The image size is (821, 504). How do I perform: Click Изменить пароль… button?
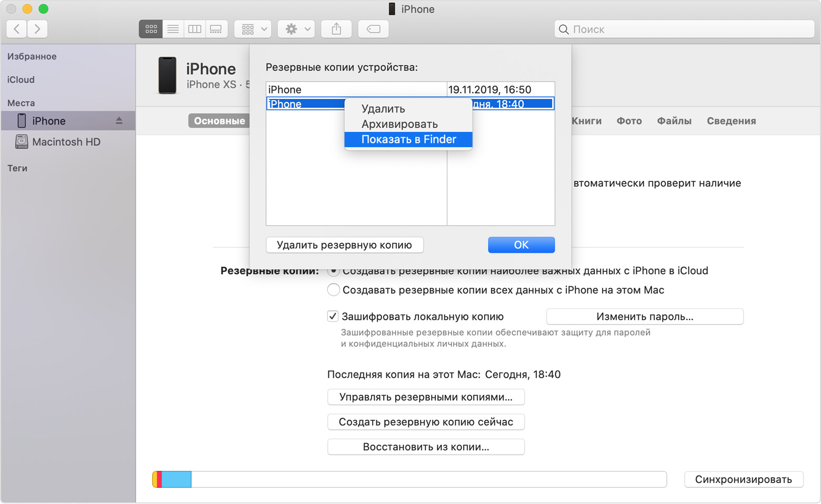tap(645, 317)
